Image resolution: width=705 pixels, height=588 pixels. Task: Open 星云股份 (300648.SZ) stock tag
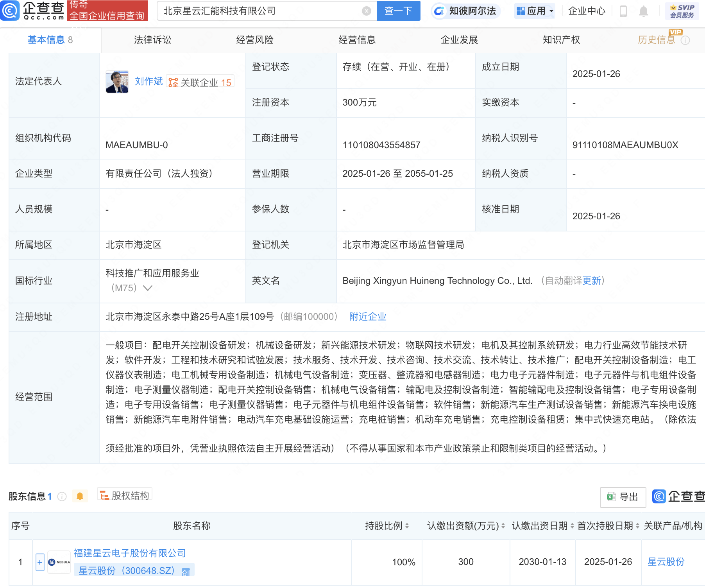click(x=134, y=571)
